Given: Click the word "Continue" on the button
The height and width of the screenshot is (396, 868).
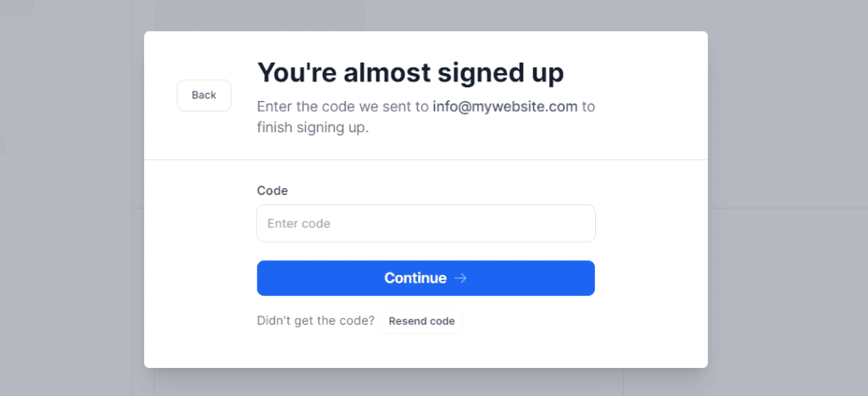Looking at the screenshot, I should (415, 278).
